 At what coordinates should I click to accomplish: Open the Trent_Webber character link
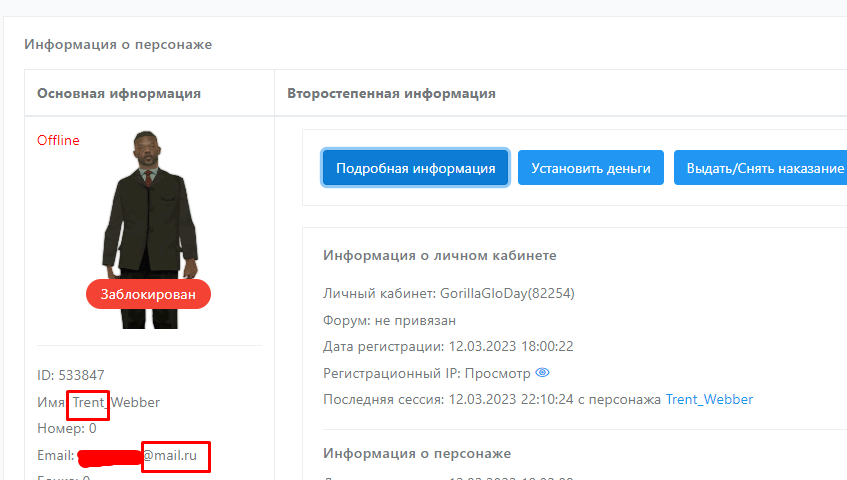click(x=709, y=399)
